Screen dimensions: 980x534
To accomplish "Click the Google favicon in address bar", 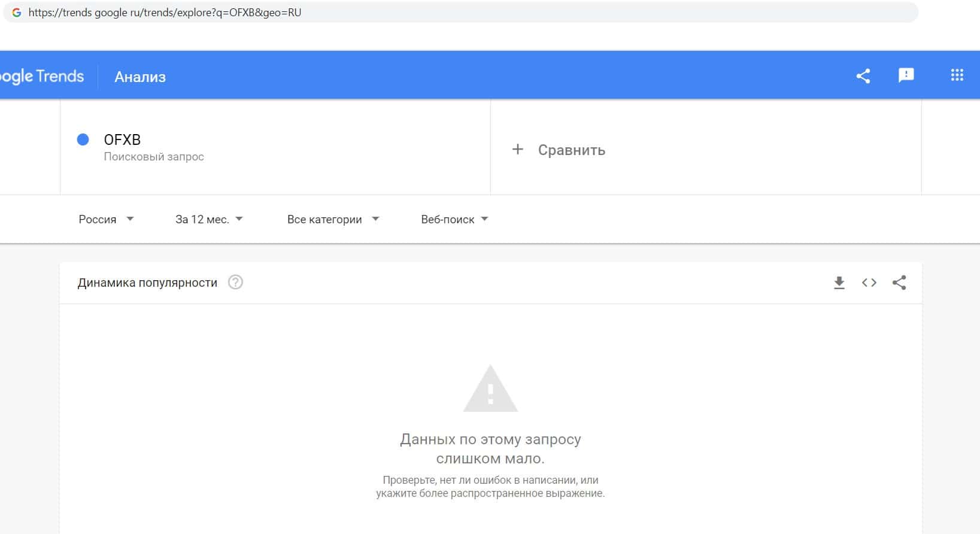I will pyautogui.click(x=17, y=12).
